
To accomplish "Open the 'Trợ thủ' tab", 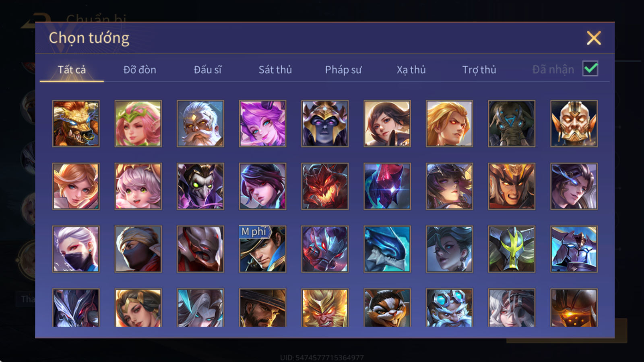I will (479, 70).
